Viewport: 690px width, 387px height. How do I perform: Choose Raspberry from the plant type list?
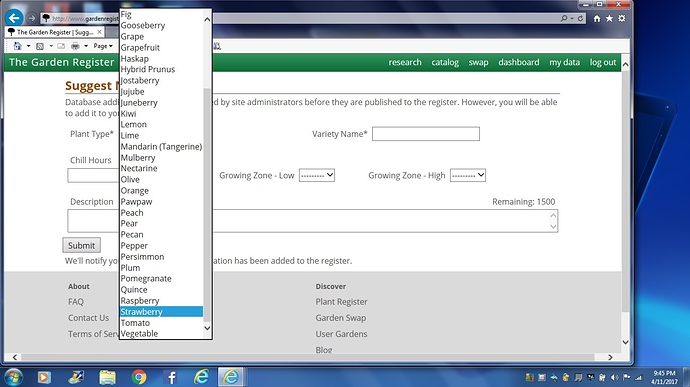(x=161, y=301)
